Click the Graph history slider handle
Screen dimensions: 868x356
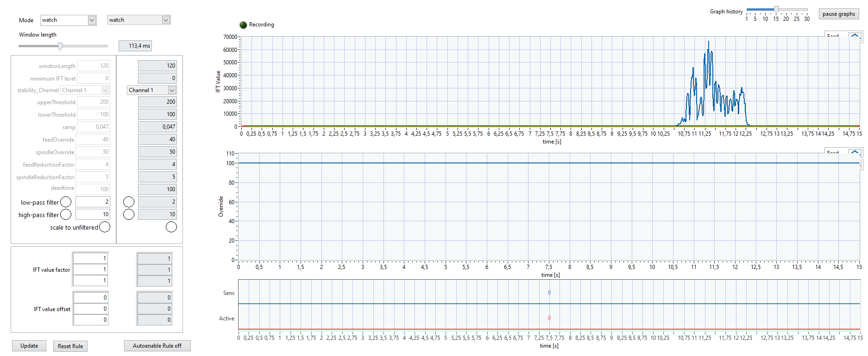click(776, 9)
